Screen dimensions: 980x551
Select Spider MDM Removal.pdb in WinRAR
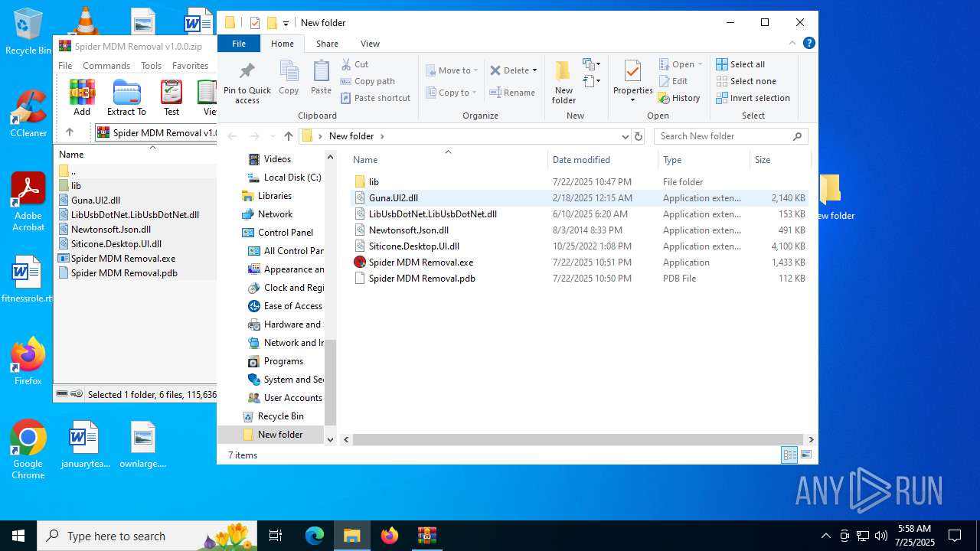pyautogui.click(x=123, y=273)
